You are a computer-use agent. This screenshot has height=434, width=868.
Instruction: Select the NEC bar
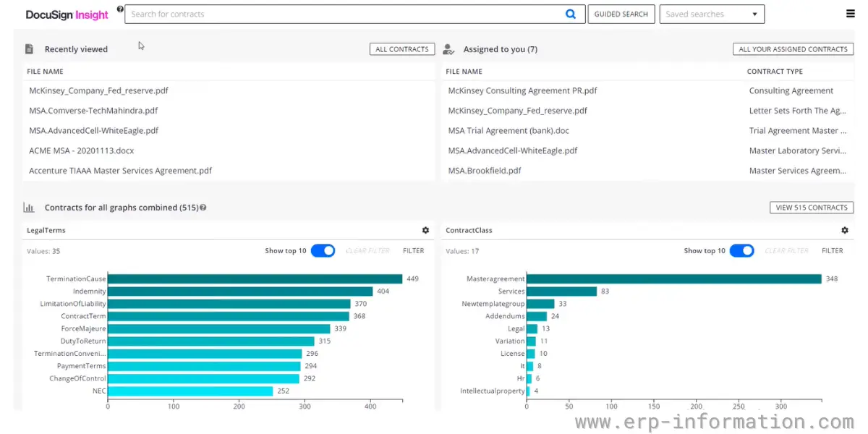(190, 391)
